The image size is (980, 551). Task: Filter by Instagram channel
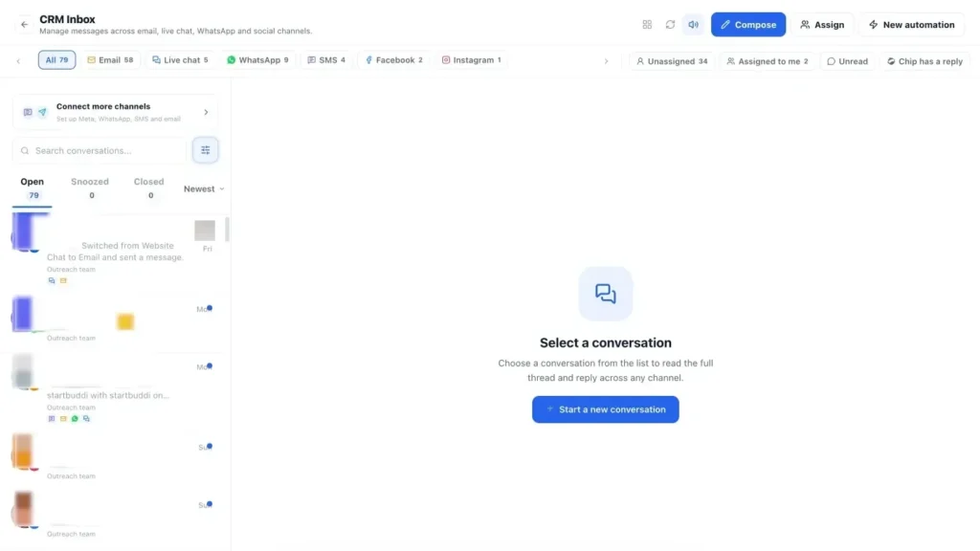coord(472,60)
